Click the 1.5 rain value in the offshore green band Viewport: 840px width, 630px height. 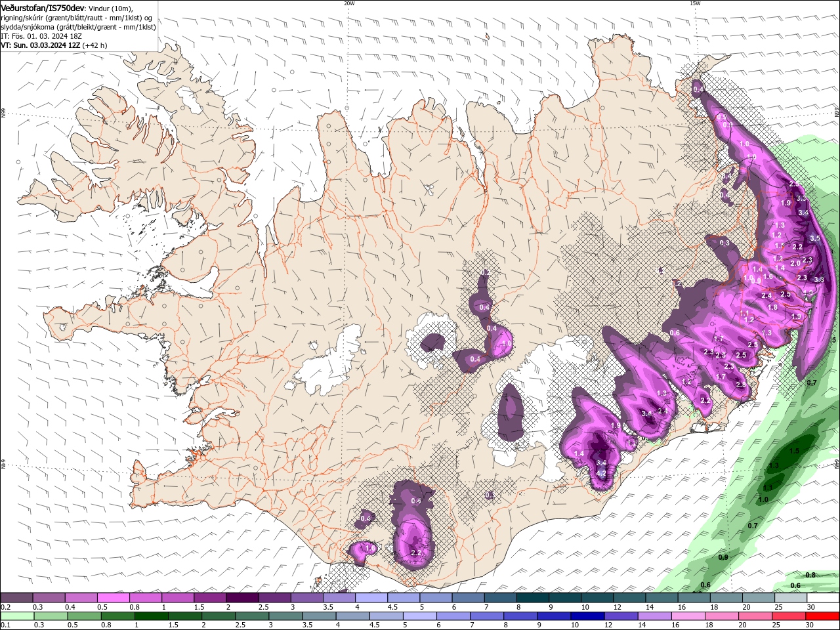click(x=795, y=451)
